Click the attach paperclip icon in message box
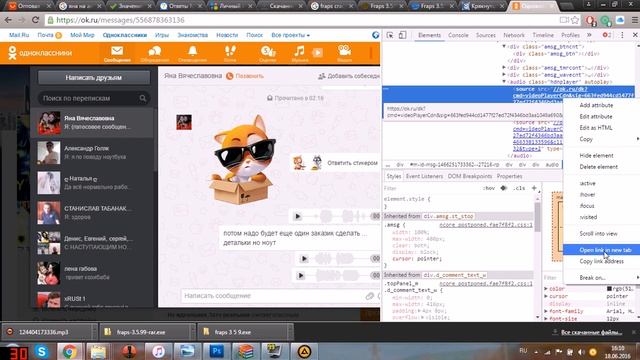Viewport: 640px width, 360px height. 369,296
